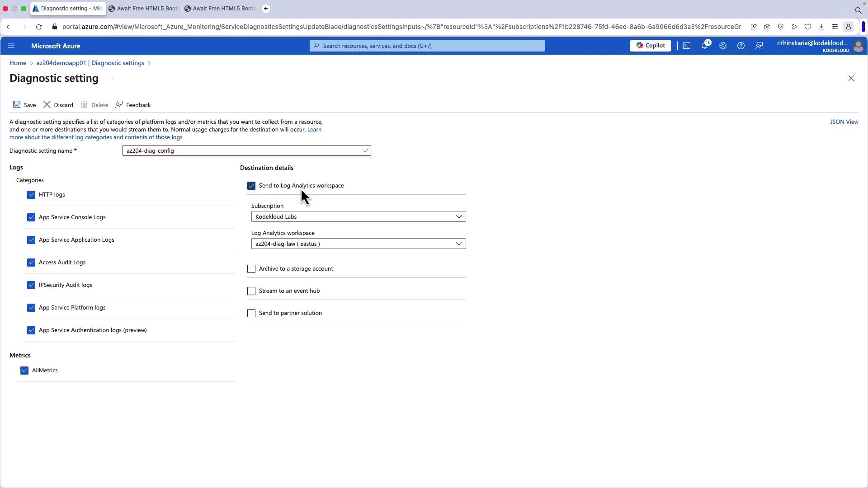
Task: Enable Stream to an event hub
Action: click(x=251, y=291)
